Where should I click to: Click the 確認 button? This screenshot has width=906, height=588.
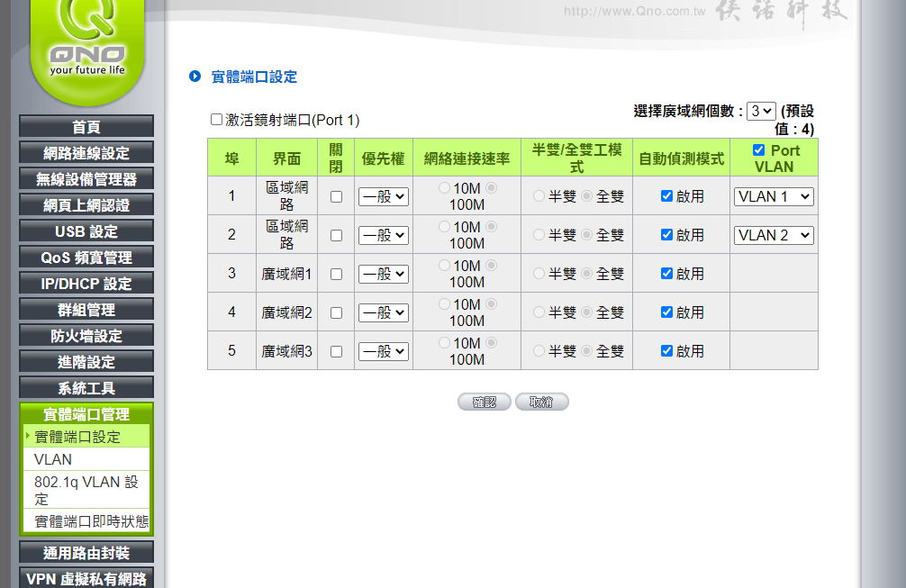pos(485,402)
